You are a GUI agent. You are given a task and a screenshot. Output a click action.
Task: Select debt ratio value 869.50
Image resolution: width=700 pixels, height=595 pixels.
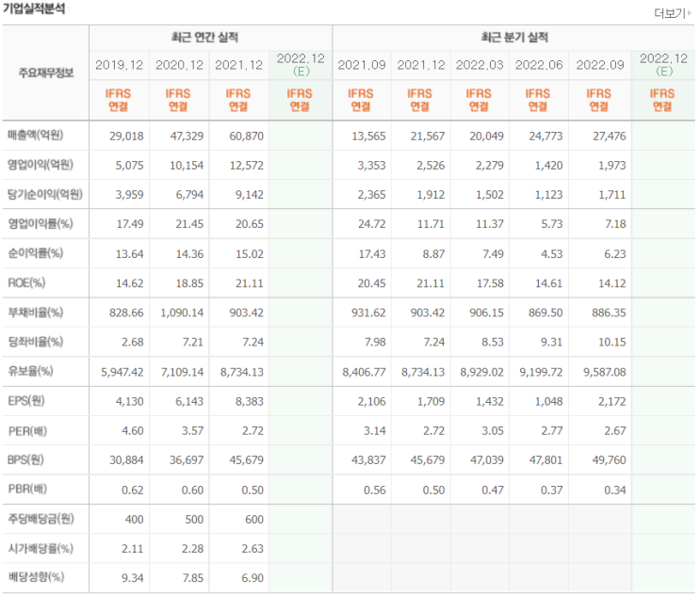pyautogui.click(x=545, y=314)
